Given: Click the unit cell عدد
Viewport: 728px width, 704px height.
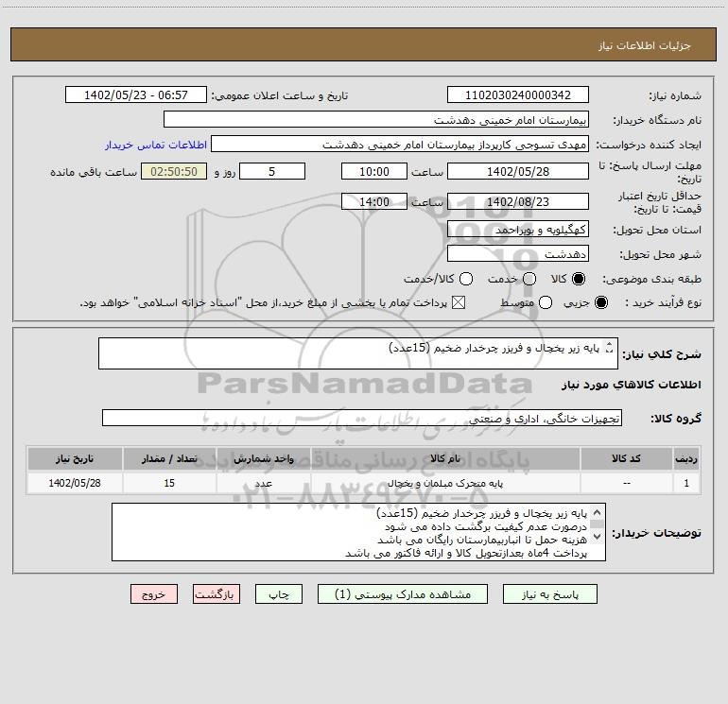Looking at the screenshot, I should tap(263, 483).
